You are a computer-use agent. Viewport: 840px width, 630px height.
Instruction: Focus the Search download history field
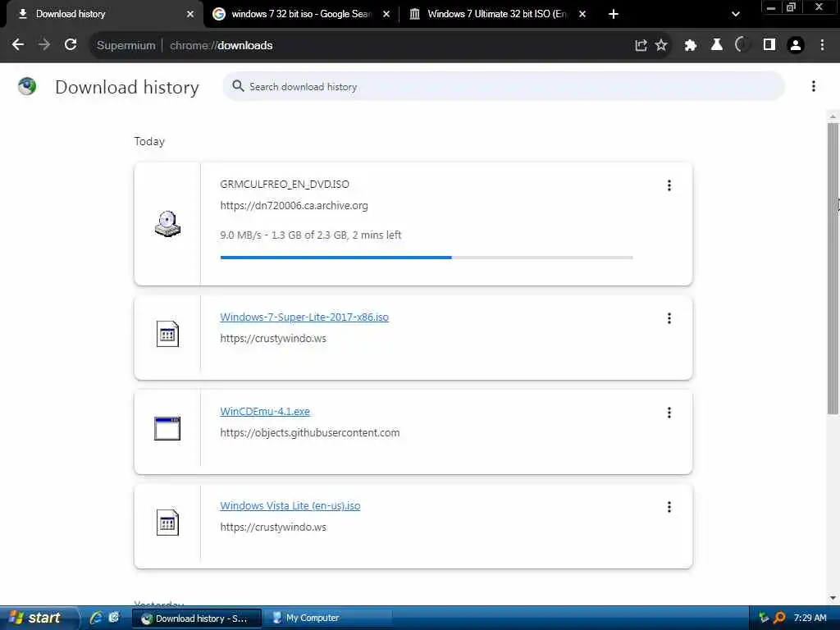504,86
